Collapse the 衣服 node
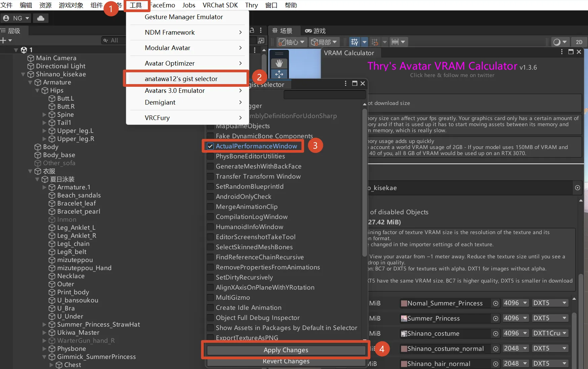 [30, 171]
